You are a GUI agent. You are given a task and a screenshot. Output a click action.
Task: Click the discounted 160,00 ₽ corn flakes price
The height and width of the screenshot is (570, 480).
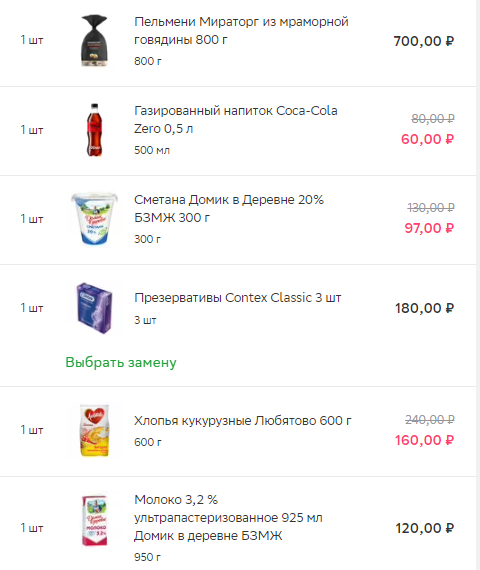[x=424, y=440]
